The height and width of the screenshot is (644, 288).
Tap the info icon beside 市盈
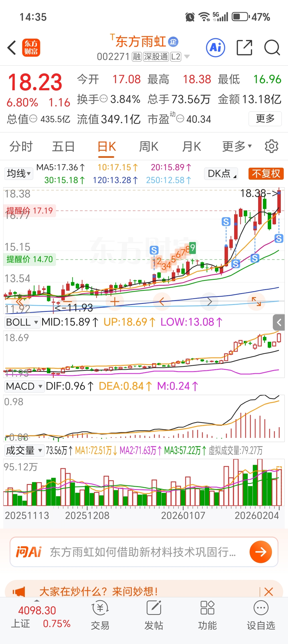click(x=180, y=118)
